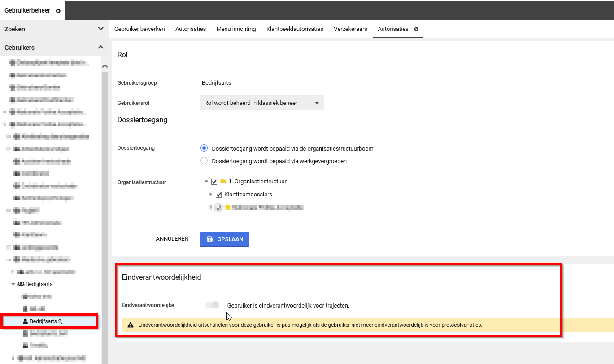Click the floppy disk icon on Opslaan

[210, 239]
